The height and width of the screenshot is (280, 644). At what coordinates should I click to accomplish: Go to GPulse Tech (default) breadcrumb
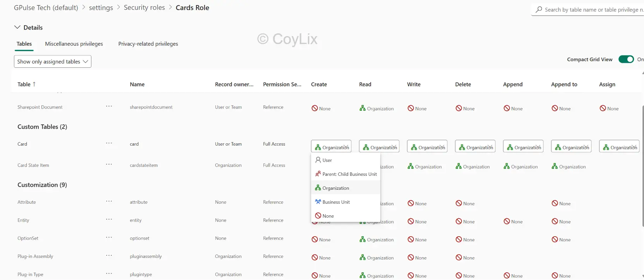point(46,8)
